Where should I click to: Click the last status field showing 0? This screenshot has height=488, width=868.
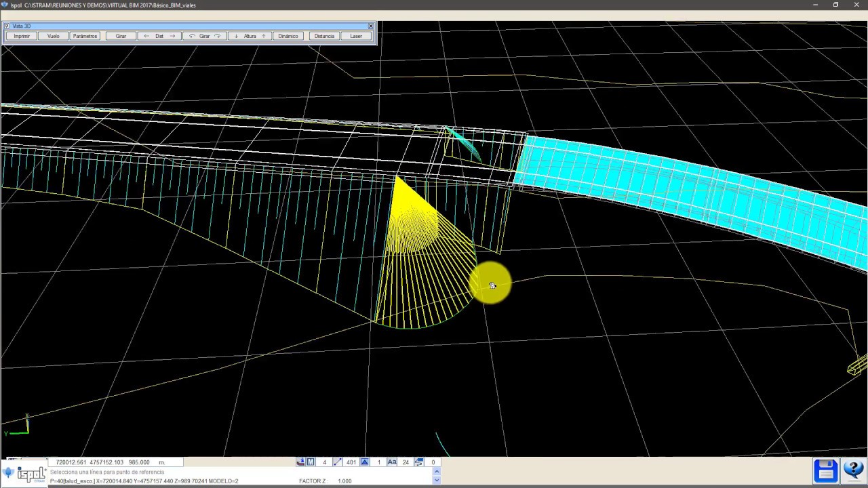click(x=433, y=462)
